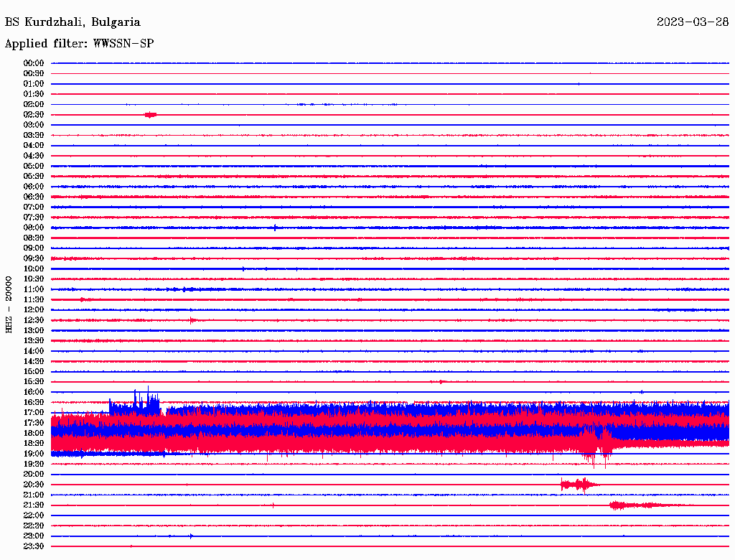Viewport: 735px width, 560px height.
Task: Select the 19:30 time label
Action: [x=34, y=464]
